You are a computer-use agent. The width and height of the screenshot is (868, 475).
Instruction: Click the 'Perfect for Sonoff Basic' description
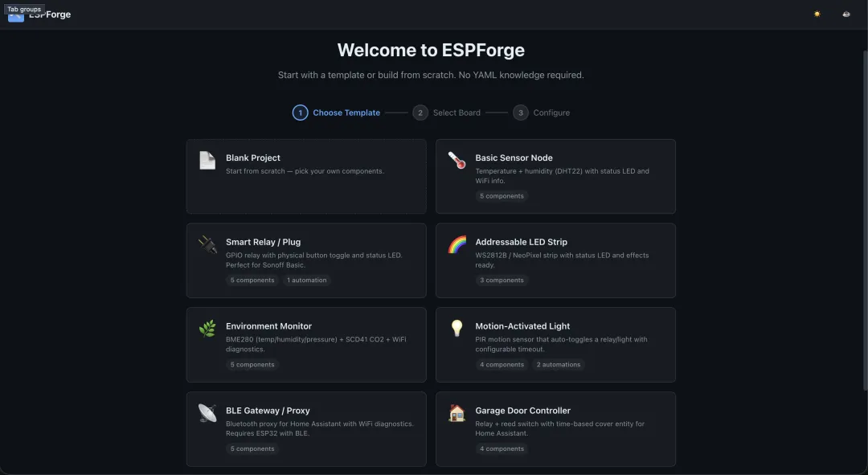266,265
